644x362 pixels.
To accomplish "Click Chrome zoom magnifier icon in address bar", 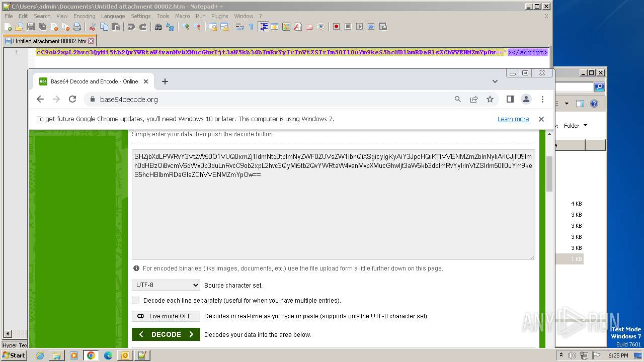I will [458, 100].
